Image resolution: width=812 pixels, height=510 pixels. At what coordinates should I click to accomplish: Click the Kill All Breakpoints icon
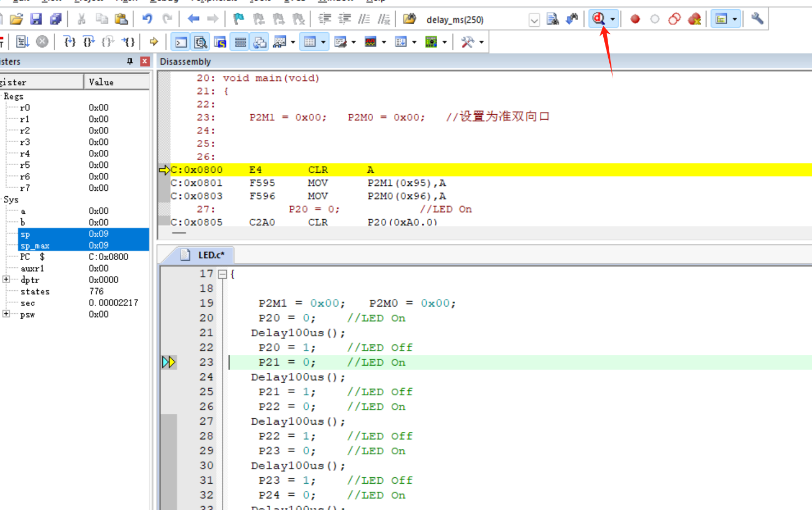tap(695, 19)
